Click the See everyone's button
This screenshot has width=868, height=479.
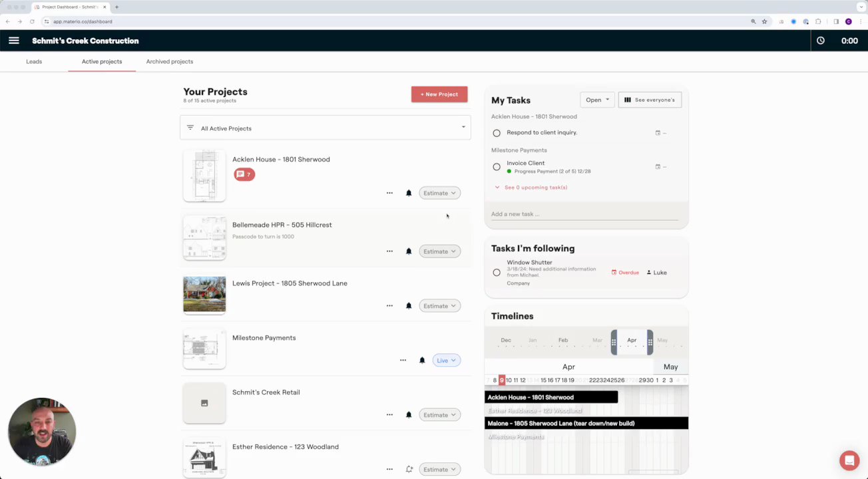tap(650, 100)
